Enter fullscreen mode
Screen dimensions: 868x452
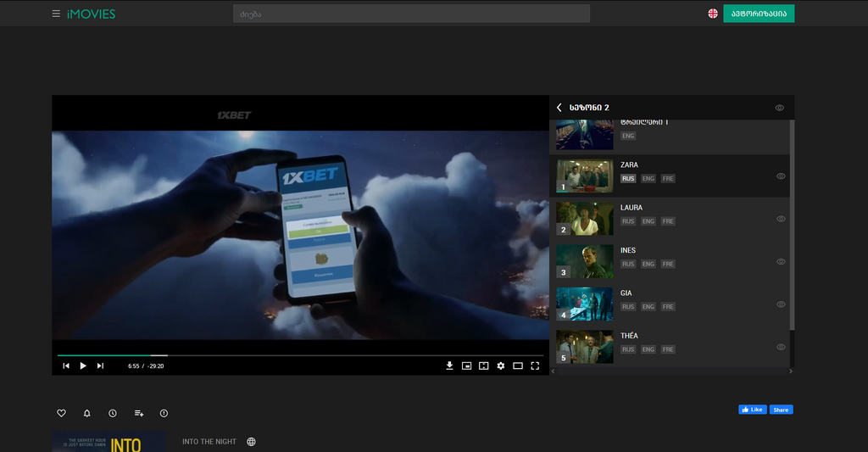tap(536, 366)
